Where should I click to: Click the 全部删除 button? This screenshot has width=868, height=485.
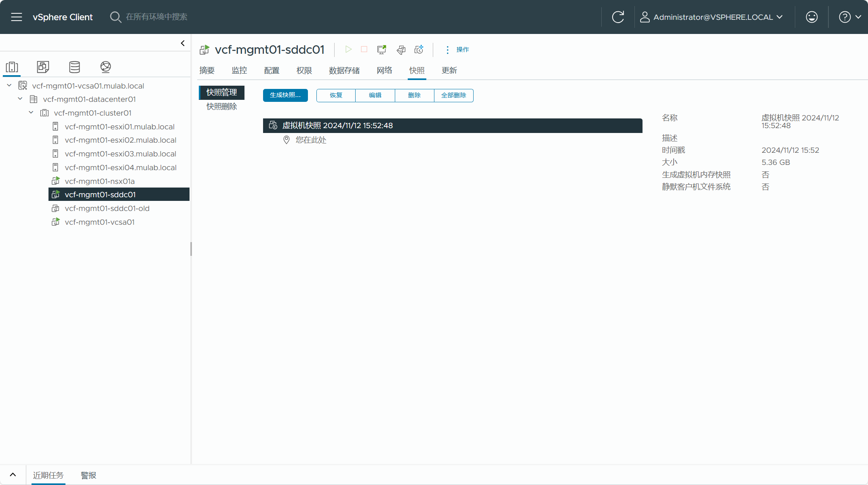pyautogui.click(x=454, y=95)
